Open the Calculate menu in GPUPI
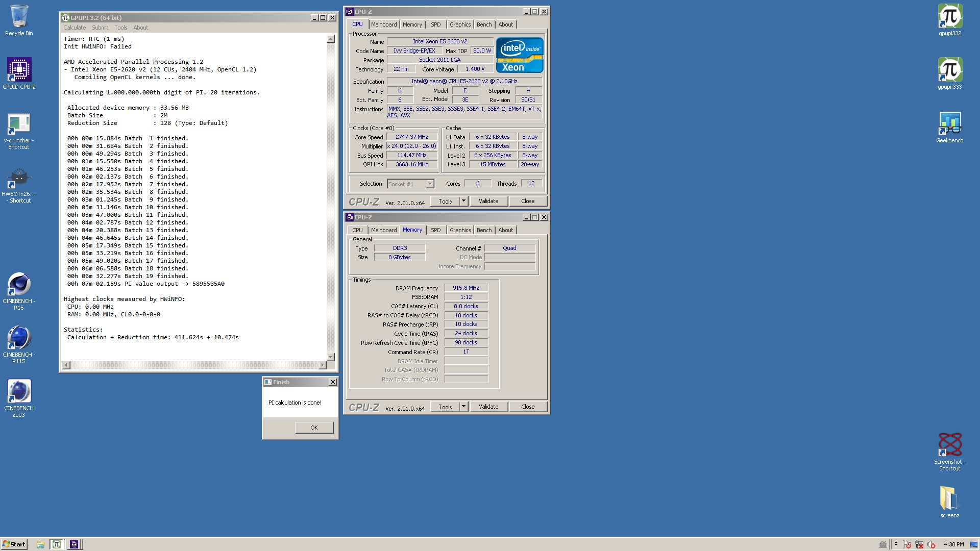This screenshot has height=551, width=980. tap(75, 28)
